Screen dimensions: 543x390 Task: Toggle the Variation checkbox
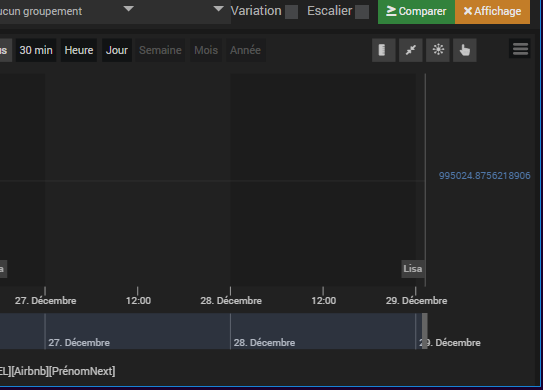click(x=292, y=12)
